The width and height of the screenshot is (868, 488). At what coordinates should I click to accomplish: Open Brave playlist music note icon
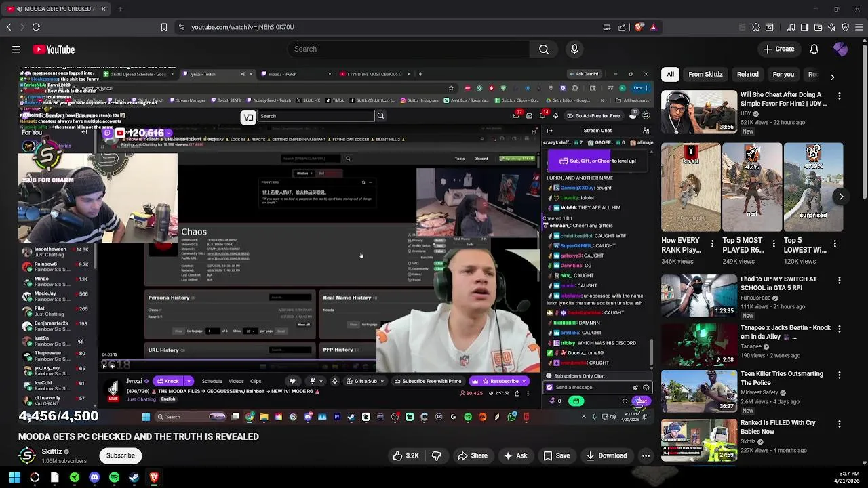(x=791, y=27)
